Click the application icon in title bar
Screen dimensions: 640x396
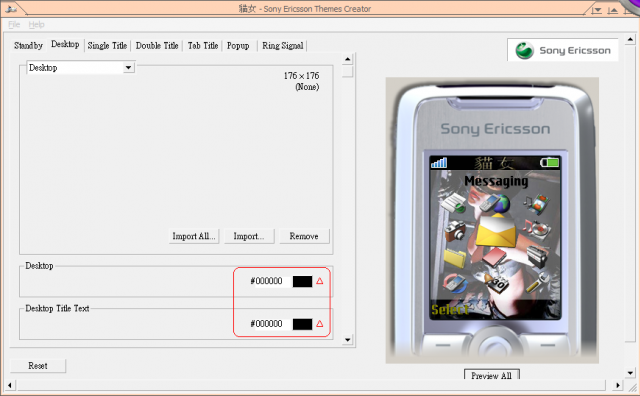click(x=10, y=9)
